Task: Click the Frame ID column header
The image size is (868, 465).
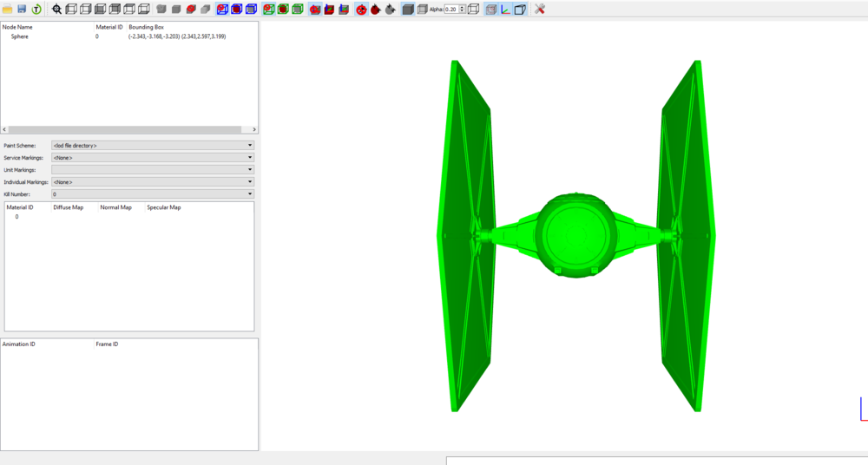Action: 107,344
